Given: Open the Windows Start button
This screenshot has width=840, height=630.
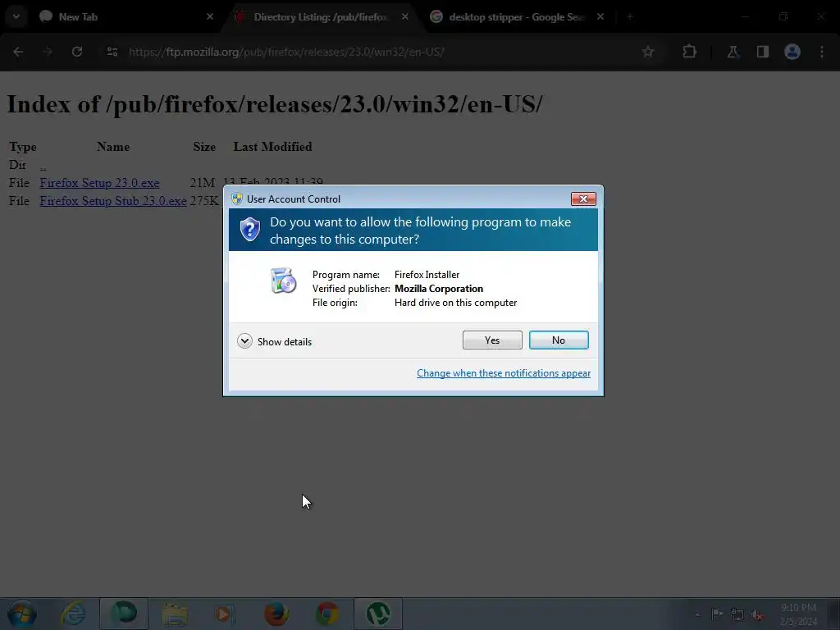Looking at the screenshot, I should tap(21, 614).
